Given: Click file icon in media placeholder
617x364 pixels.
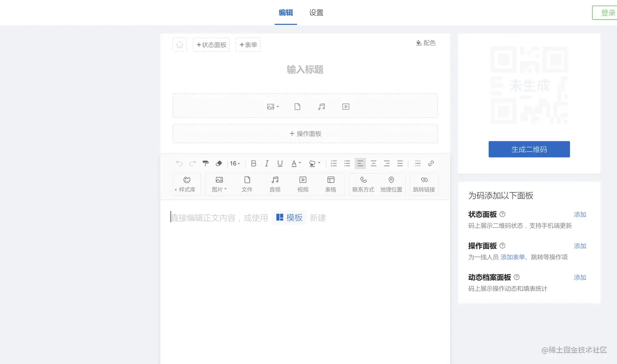Looking at the screenshot, I should point(297,107).
